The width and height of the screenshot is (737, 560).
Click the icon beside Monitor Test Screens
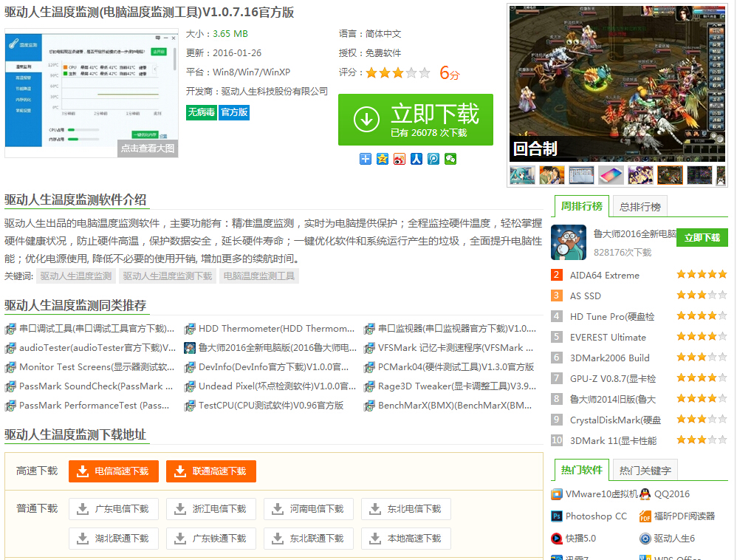(10, 367)
